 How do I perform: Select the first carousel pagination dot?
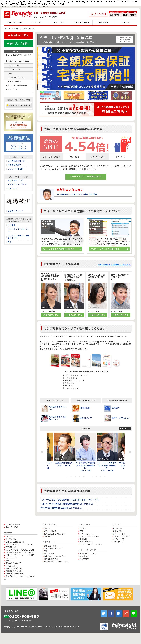[67, 477]
